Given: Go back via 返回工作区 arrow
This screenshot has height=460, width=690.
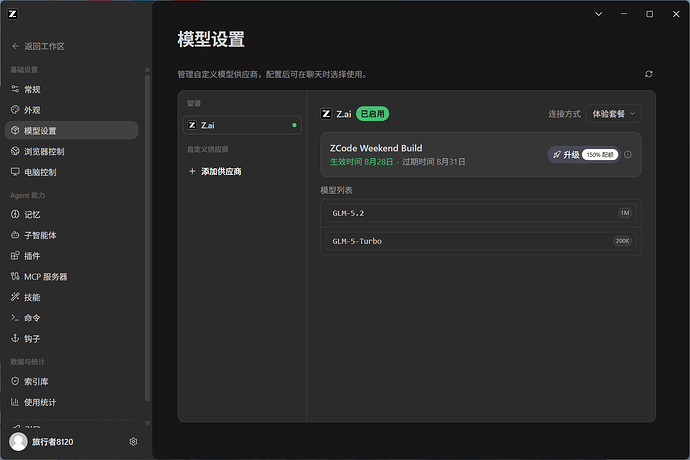Looking at the screenshot, I should tap(15, 46).
